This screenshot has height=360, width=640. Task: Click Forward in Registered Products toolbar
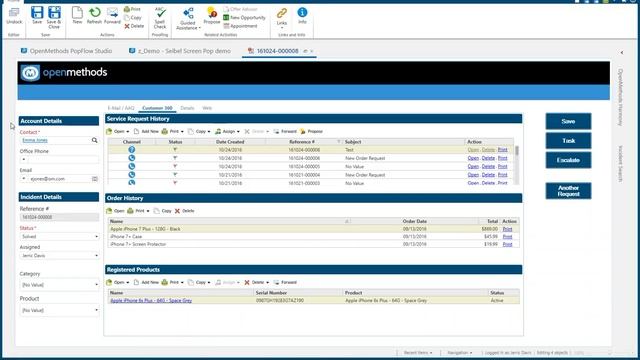[x=285, y=282]
